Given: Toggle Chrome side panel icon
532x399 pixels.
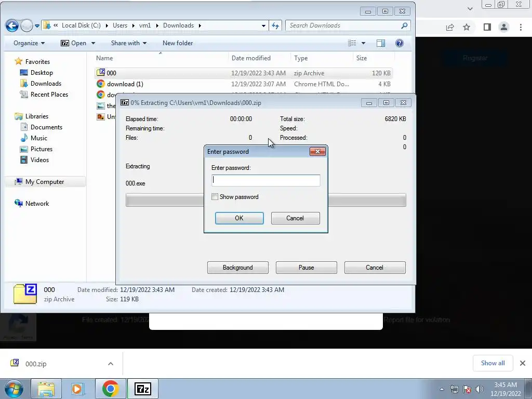Looking at the screenshot, I should (x=487, y=27).
